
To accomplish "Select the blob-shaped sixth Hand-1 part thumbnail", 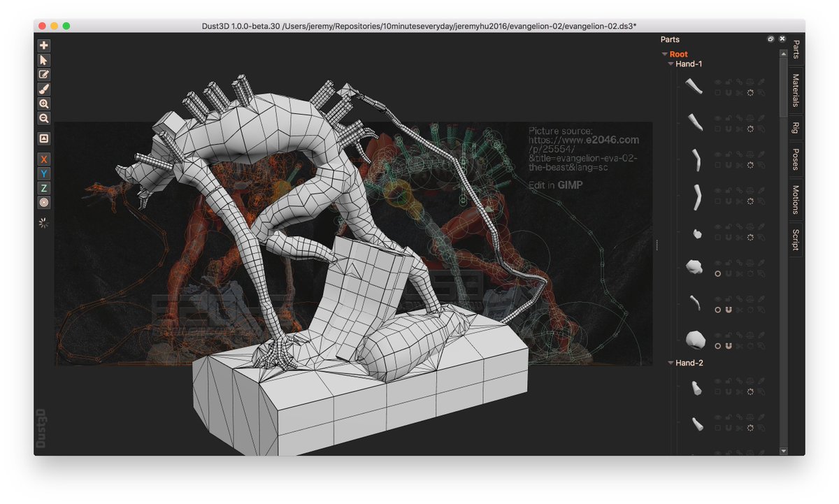I will pos(694,267).
